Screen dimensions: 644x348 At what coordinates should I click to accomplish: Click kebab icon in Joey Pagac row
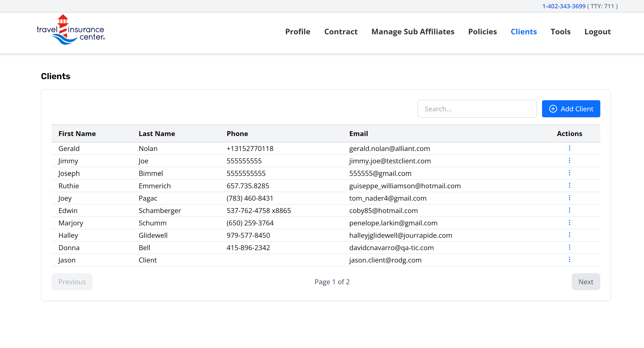[x=569, y=198]
